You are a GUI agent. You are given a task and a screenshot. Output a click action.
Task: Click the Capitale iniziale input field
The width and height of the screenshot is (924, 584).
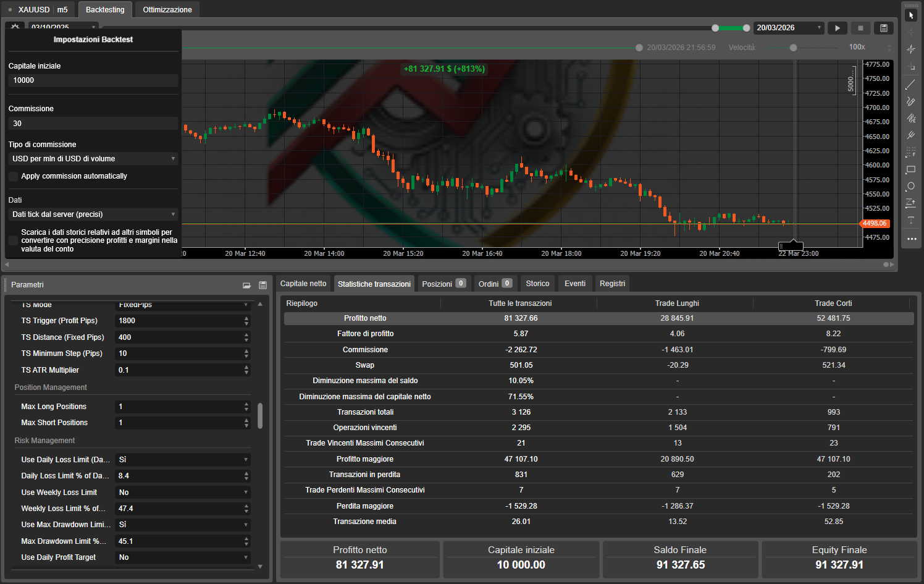pos(92,80)
